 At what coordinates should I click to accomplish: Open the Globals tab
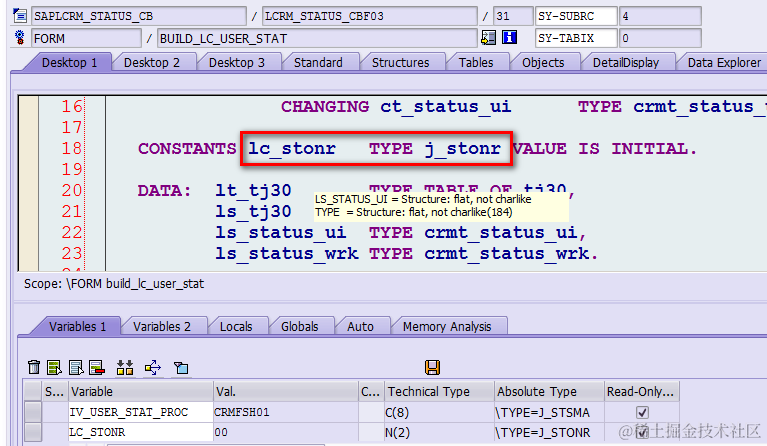click(x=299, y=326)
